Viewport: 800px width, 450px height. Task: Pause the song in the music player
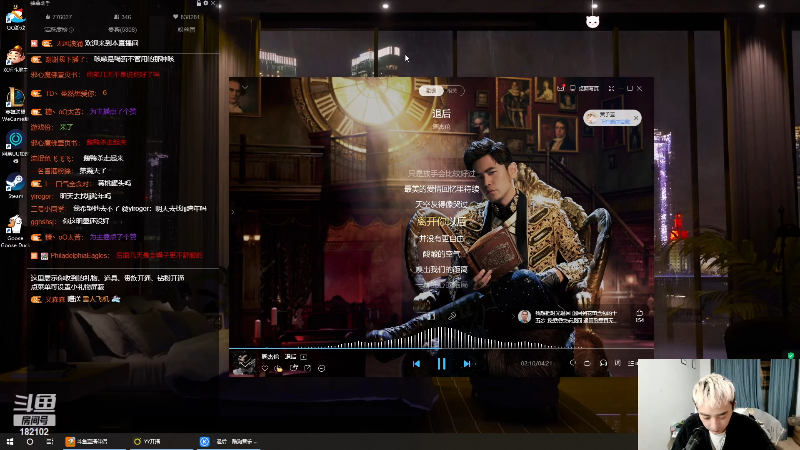441,363
